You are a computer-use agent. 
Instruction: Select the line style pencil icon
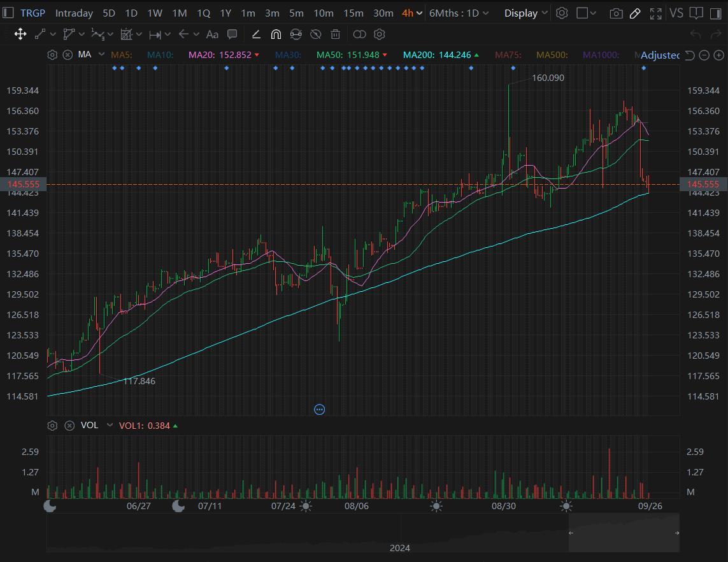point(256,34)
